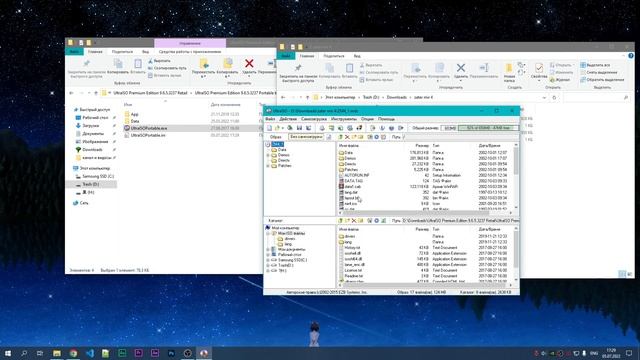Toggle details view button in right Explorer status bar

tap(622, 274)
